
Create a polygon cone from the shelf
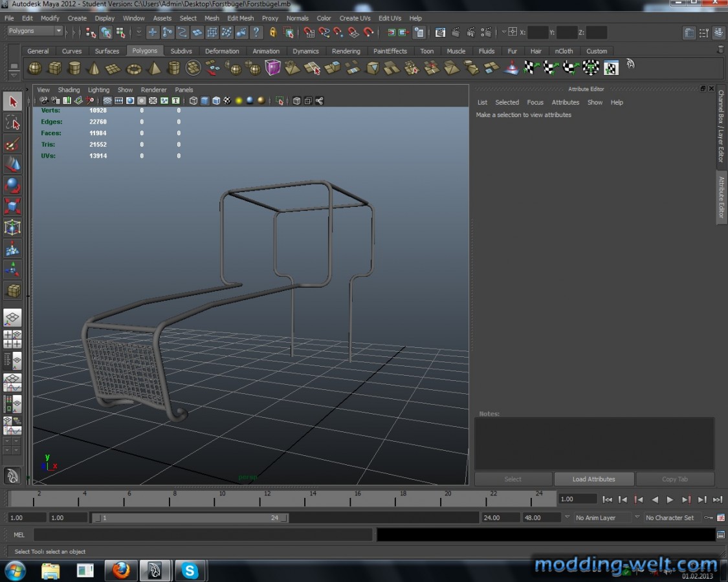pyautogui.click(x=94, y=69)
